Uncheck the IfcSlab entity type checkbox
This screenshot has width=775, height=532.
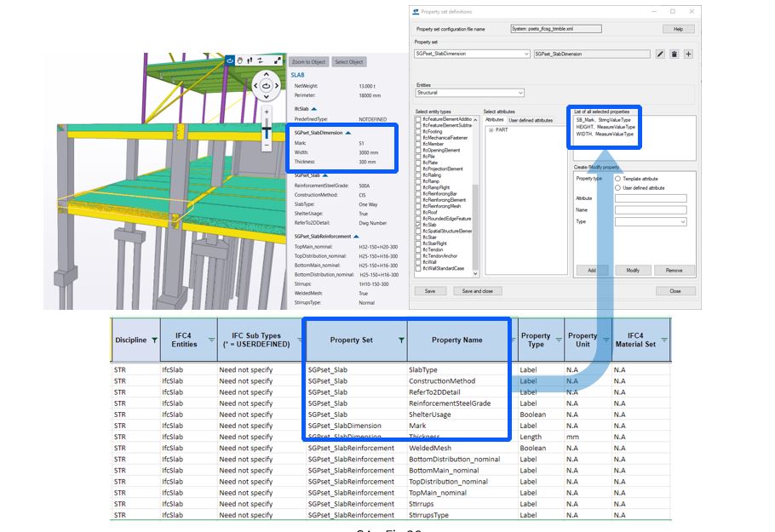click(418, 224)
